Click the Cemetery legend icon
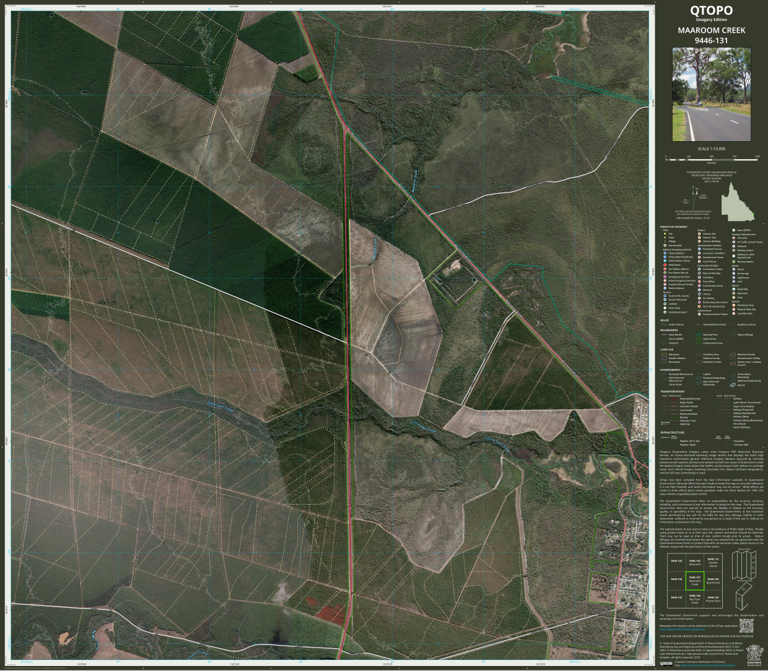The image size is (768, 671). click(x=699, y=278)
